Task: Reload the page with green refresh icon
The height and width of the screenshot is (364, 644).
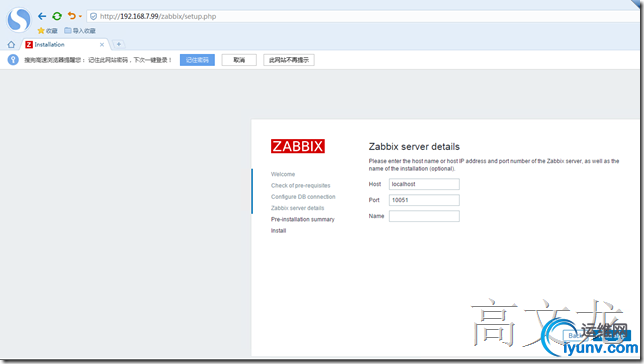Action: click(x=57, y=16)
